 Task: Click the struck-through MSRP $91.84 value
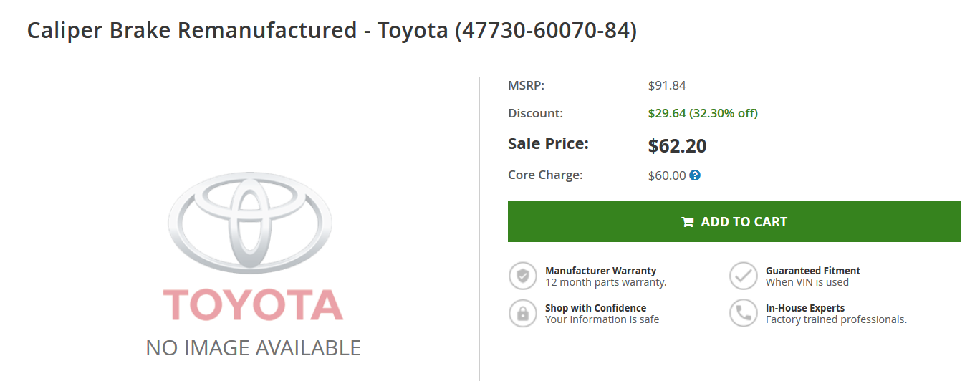[667, 85]
